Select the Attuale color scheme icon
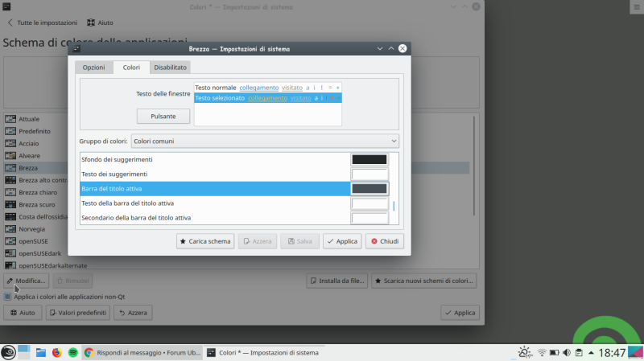This screenshot has width=644, height=361. tap(10, 119)
